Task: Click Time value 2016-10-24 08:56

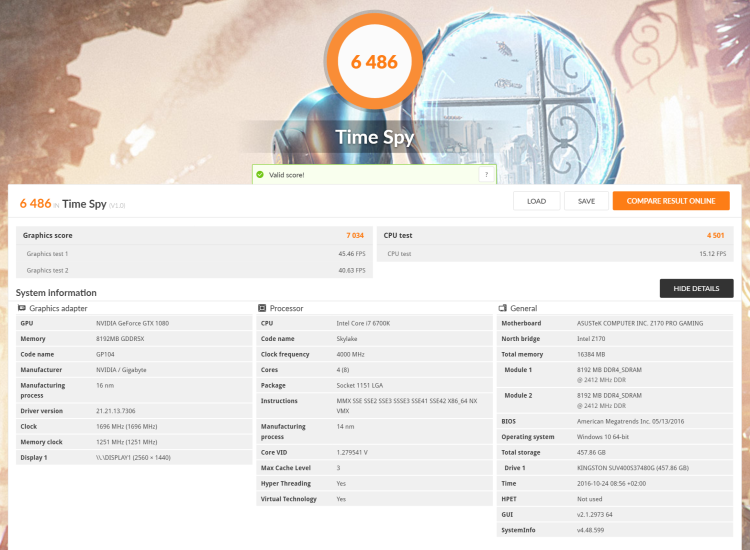Action: coord(611,484)
